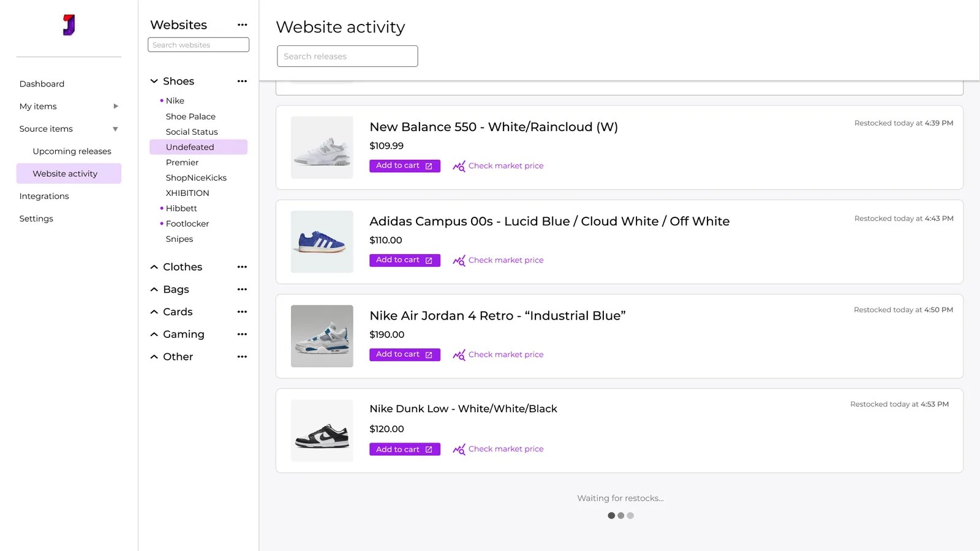Expand the Cards category
980x551 pixels.
154,312
